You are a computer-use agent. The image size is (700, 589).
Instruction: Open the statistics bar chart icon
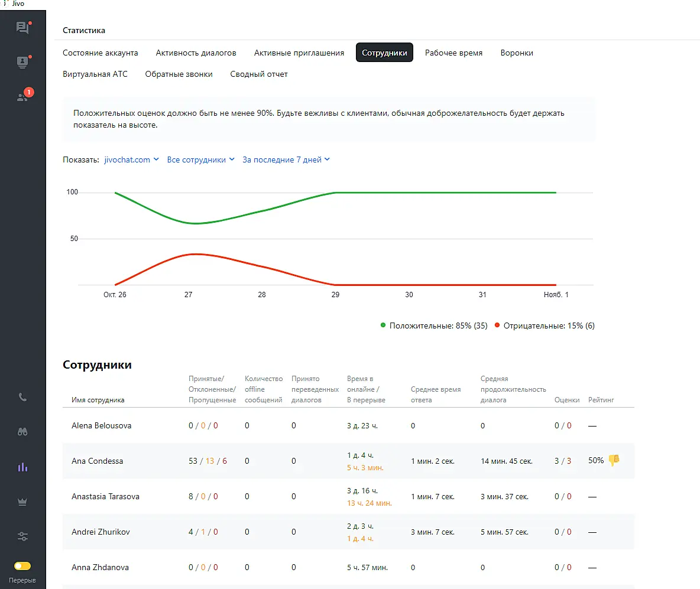pyautogui.click(x=23, y=467)
